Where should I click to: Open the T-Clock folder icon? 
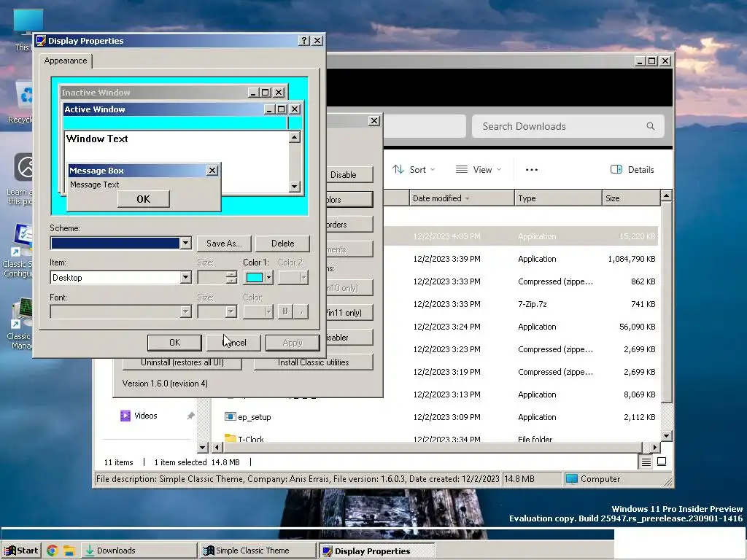(x=230, y=438)
